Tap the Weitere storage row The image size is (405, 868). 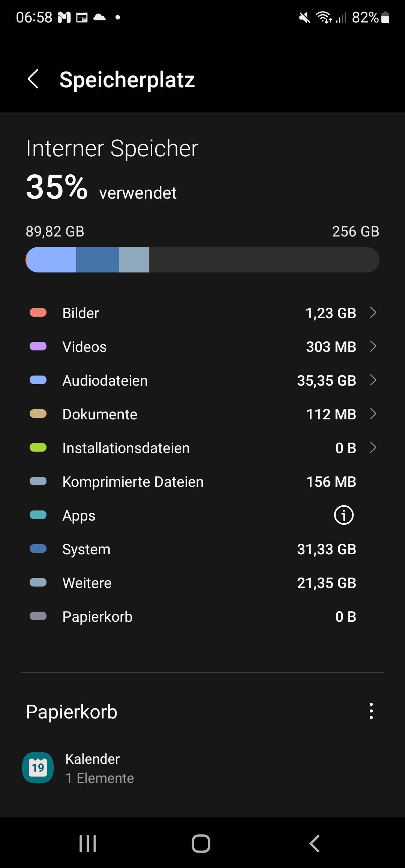click(202, 583)
